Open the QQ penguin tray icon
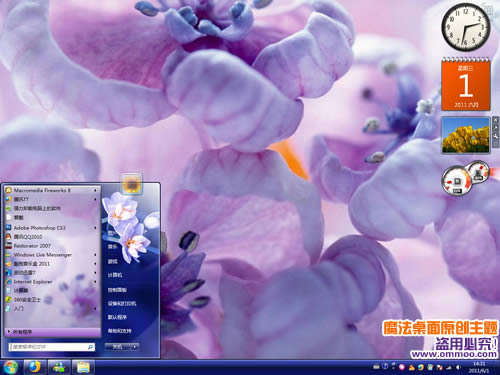The image size is (500, 375). point(412,367)
